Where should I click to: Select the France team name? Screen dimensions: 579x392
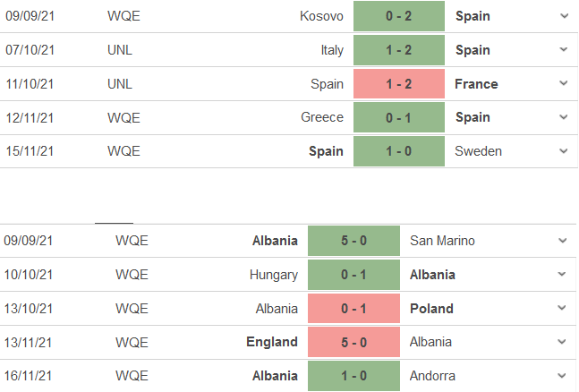(477, 83)
